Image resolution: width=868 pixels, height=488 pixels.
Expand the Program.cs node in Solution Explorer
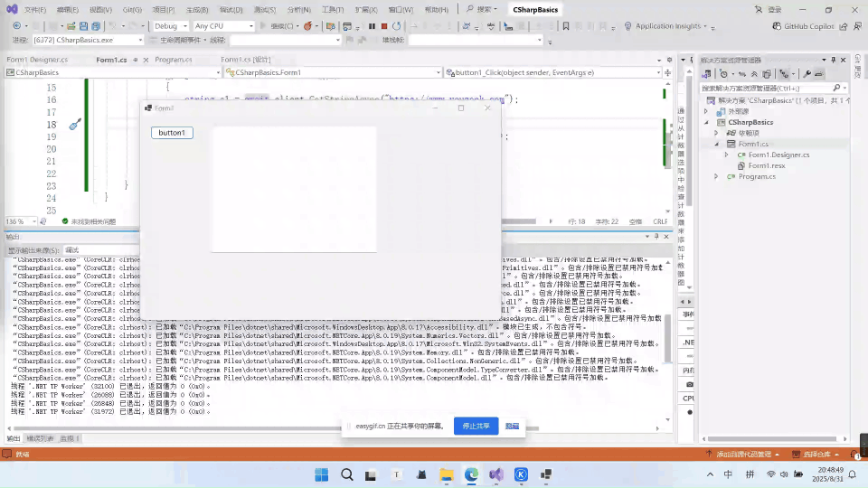point(716,176)
